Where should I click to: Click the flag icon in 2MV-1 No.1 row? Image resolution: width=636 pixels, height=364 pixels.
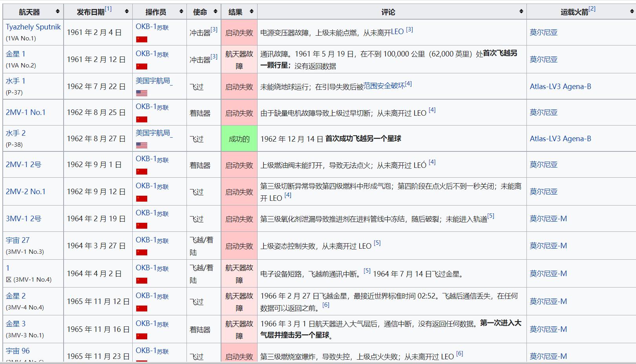[x=141, y=119]
